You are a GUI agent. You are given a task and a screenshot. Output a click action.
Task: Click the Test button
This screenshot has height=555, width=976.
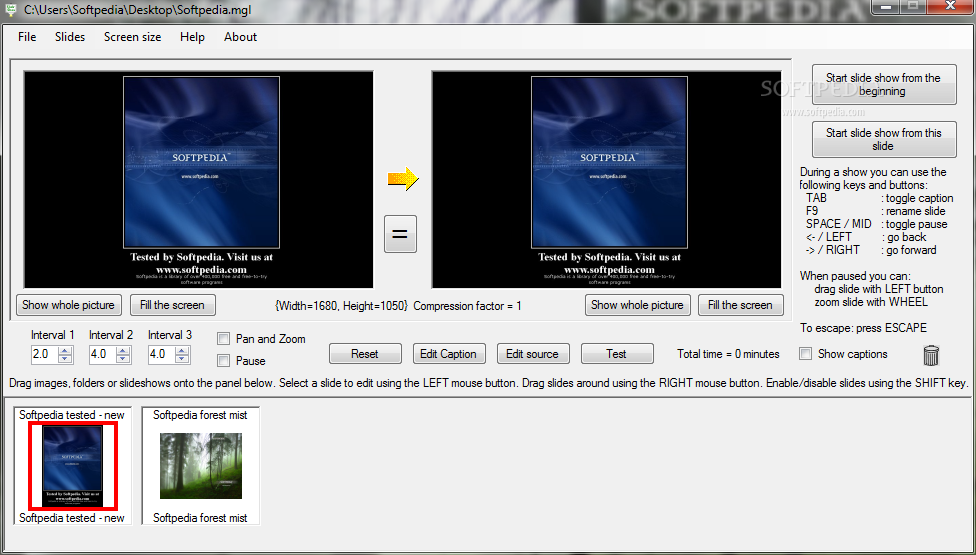click(616, 354)
